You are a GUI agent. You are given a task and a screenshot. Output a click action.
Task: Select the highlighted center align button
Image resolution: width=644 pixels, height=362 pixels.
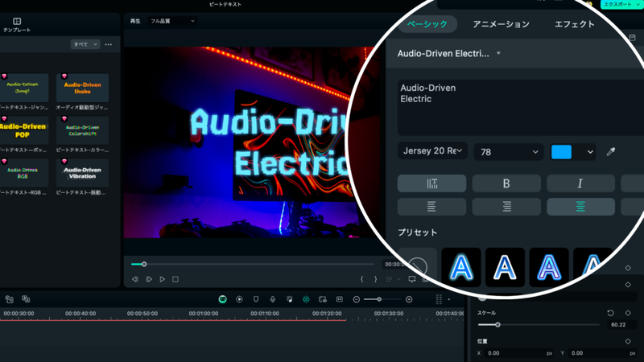(580, 207)
